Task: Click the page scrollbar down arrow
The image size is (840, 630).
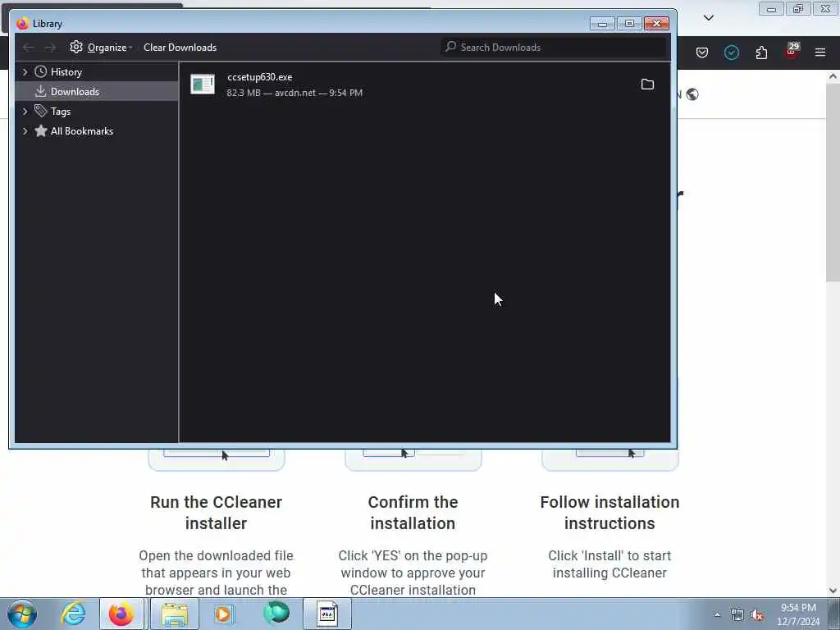Action: 833,591
